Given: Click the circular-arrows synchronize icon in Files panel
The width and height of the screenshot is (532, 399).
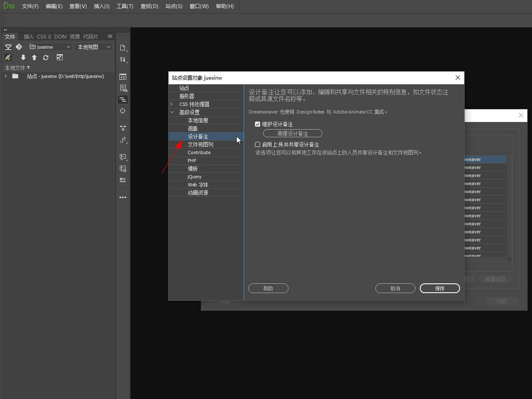Looking at the screenshot, I should click(46, 57).
